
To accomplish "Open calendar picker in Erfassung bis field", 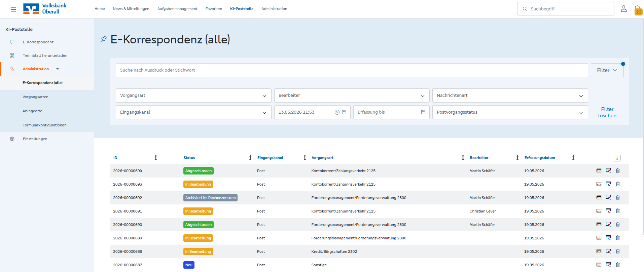I will (423, 112).
